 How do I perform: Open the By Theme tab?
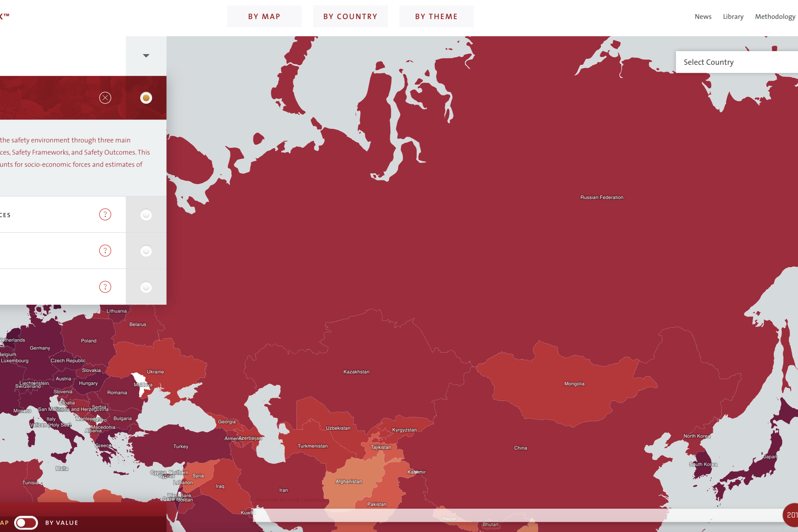pos(436,17)
